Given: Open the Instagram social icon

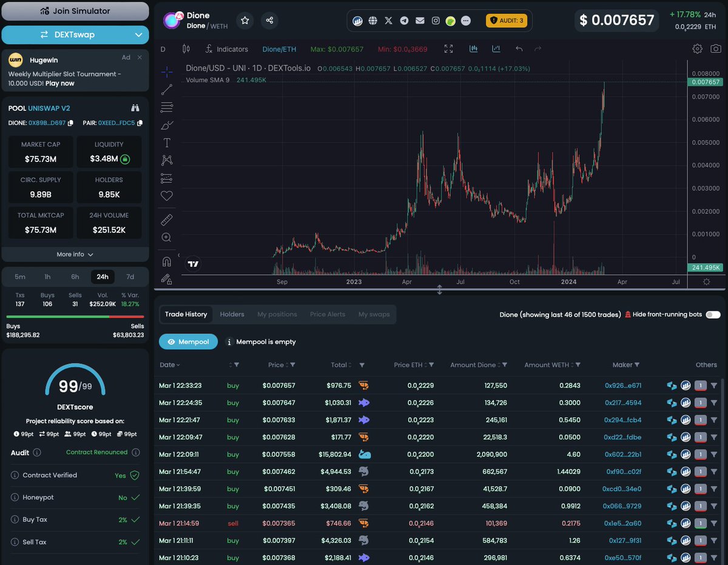Looking at the screenshot, I should click(436, 21).
